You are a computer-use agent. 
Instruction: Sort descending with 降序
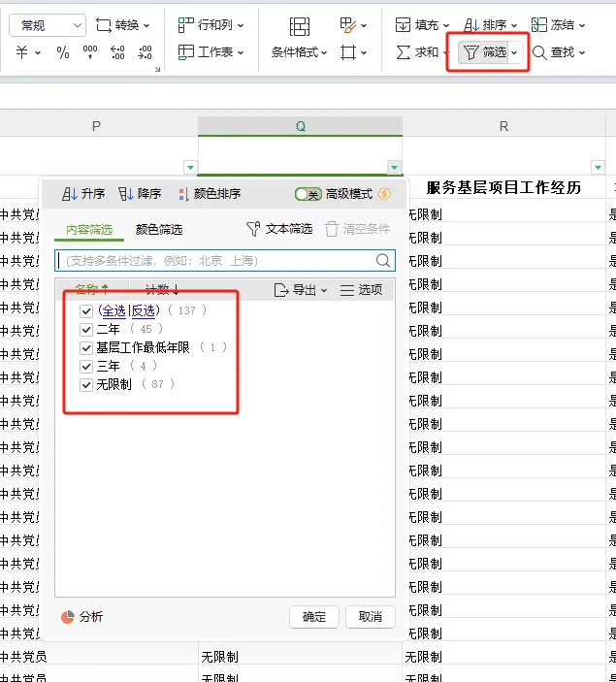pos(140,194)
